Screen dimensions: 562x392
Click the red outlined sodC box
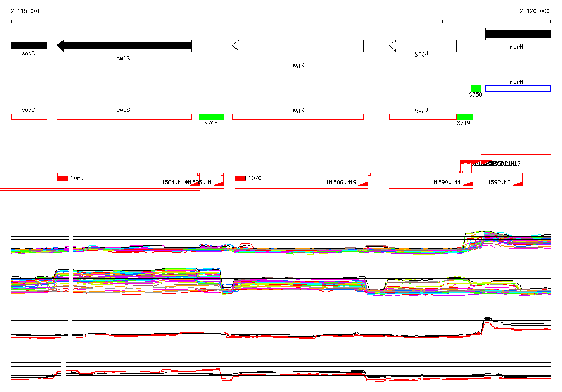coord(29,116)
